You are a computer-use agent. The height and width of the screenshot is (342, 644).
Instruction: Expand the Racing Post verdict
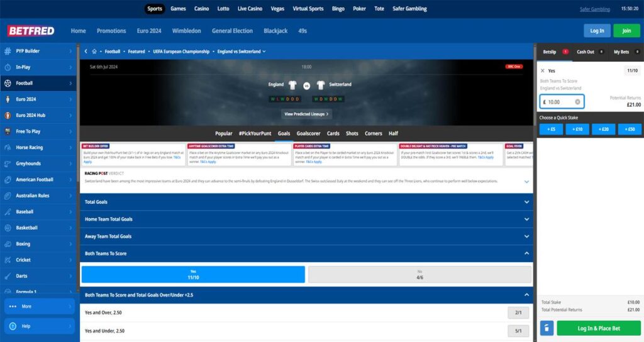[x=526, y=182]
